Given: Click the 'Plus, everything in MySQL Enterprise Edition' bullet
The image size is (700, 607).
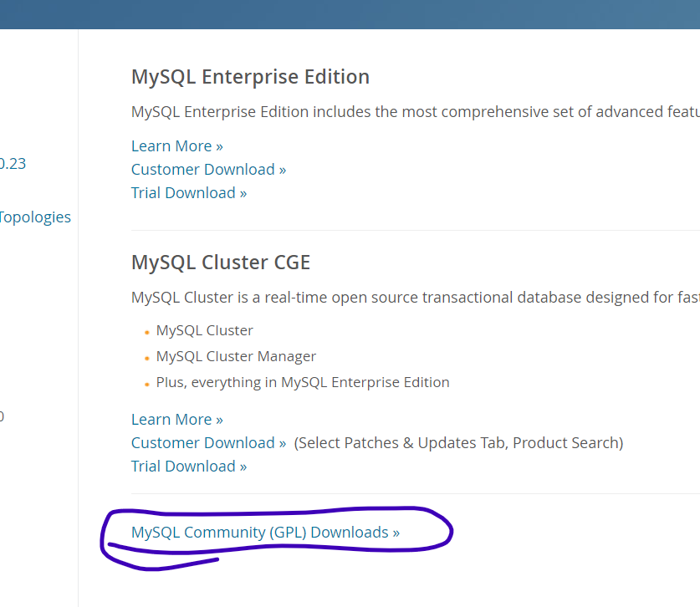Looking at the screenshot, I should tap(303, 382).
